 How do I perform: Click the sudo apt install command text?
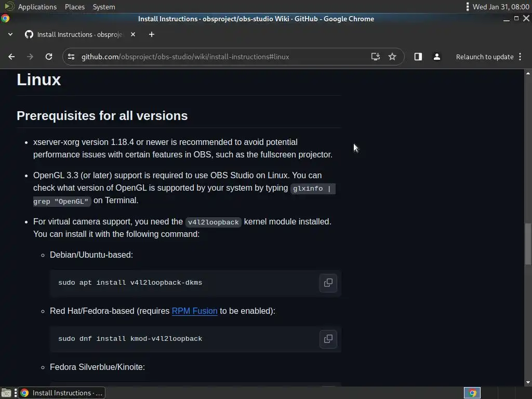pos(130,283)
